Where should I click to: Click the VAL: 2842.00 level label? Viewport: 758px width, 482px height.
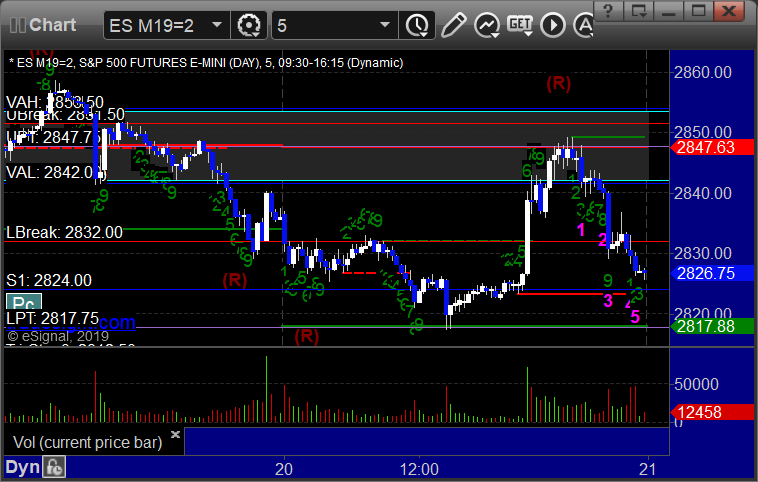point(54,172)
